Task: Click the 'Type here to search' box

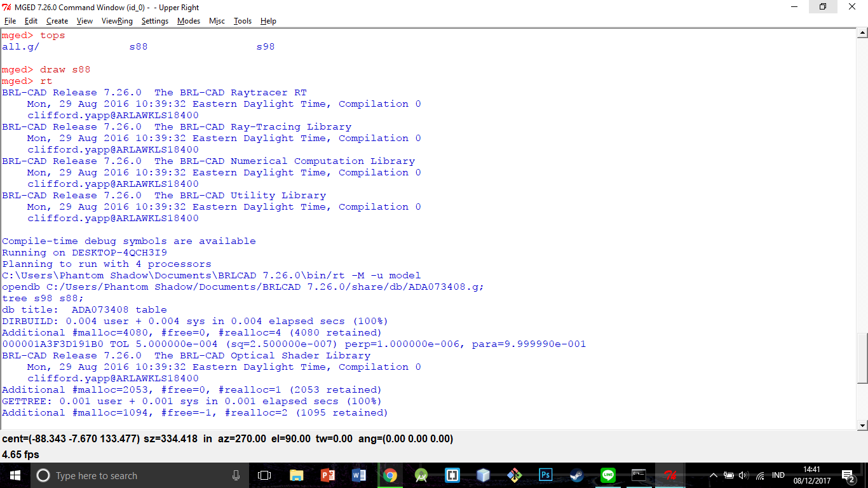Action: tap(140, 475)
